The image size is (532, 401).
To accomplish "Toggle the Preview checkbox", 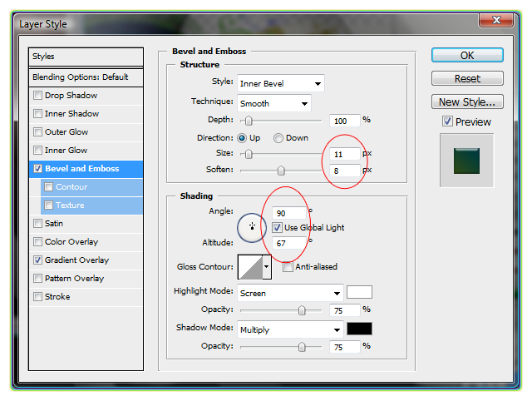I will click(x=447, y=121).
